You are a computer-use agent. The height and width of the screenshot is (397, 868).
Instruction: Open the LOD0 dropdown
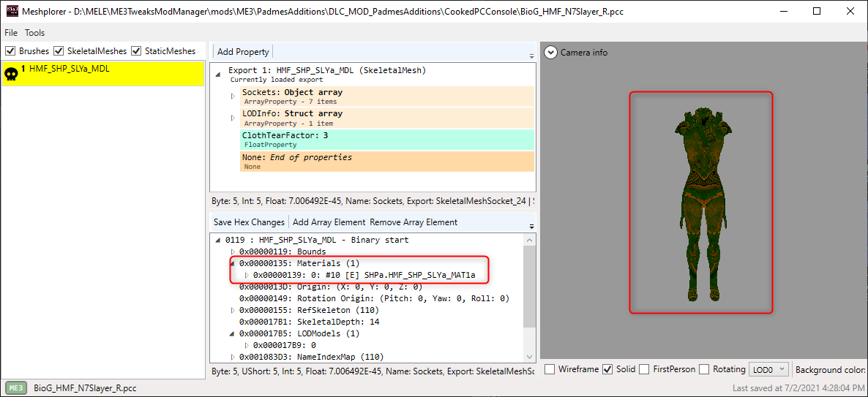(x=768, y=368)
